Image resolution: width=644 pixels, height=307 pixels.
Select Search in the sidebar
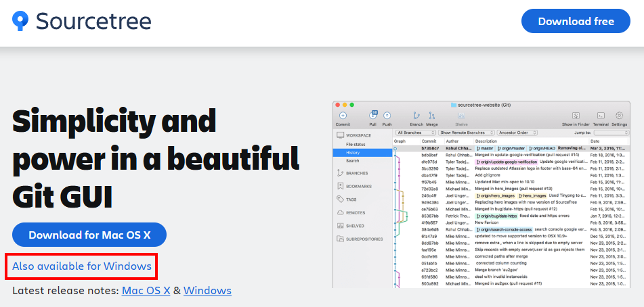[x=352, y=161]
